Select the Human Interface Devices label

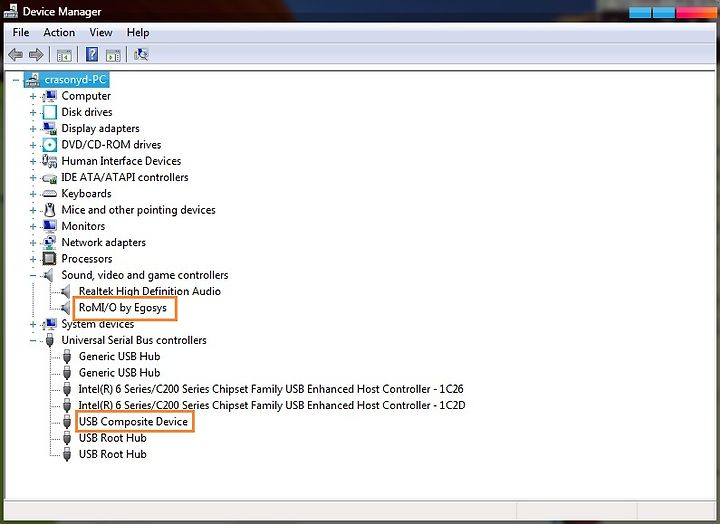click(x=121, y=161)
